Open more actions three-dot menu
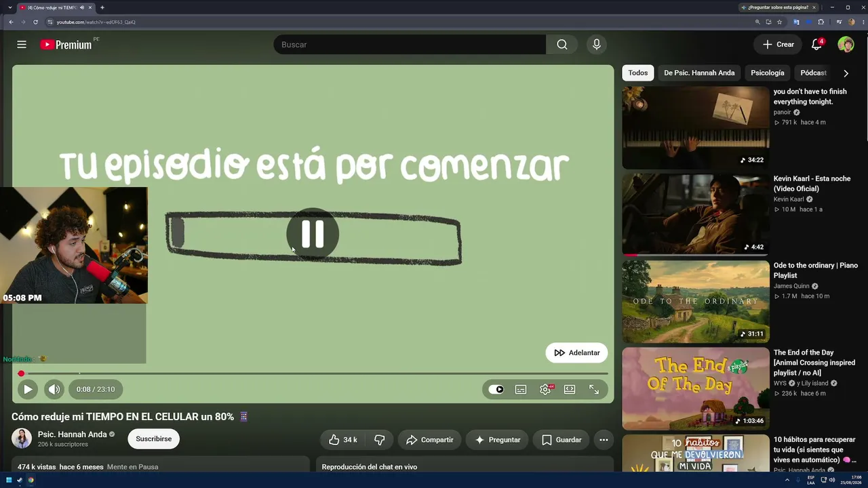 [604, 440]
